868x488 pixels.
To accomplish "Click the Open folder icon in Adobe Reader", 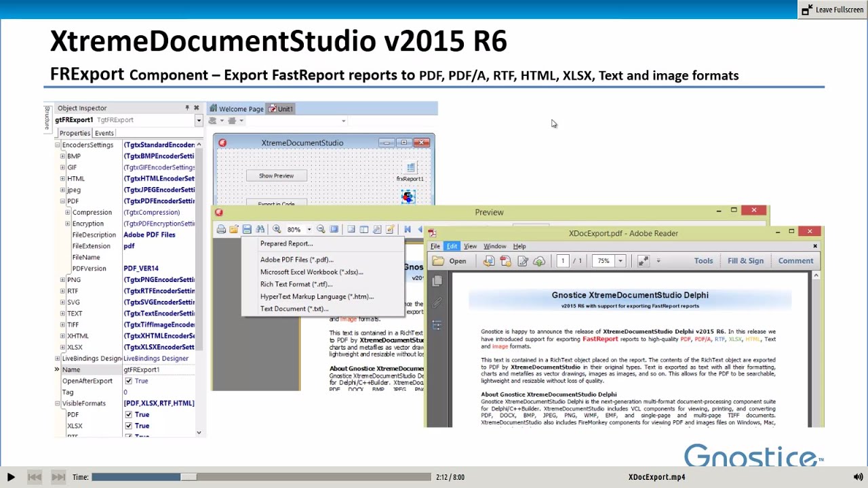I will (439, 261).
